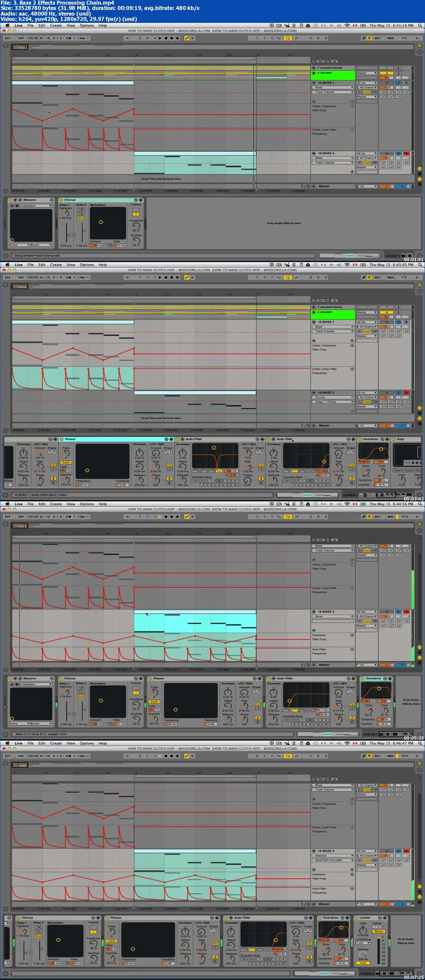
Task: Unfold the 4 DRUMS track in the 00:01:51 frame
Action: tap(314, 73)
